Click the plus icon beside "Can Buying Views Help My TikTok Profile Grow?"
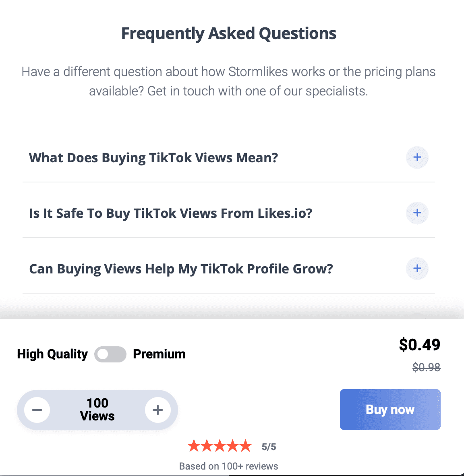The height and width of the screenshot is (476, 464). coord(417,269)
